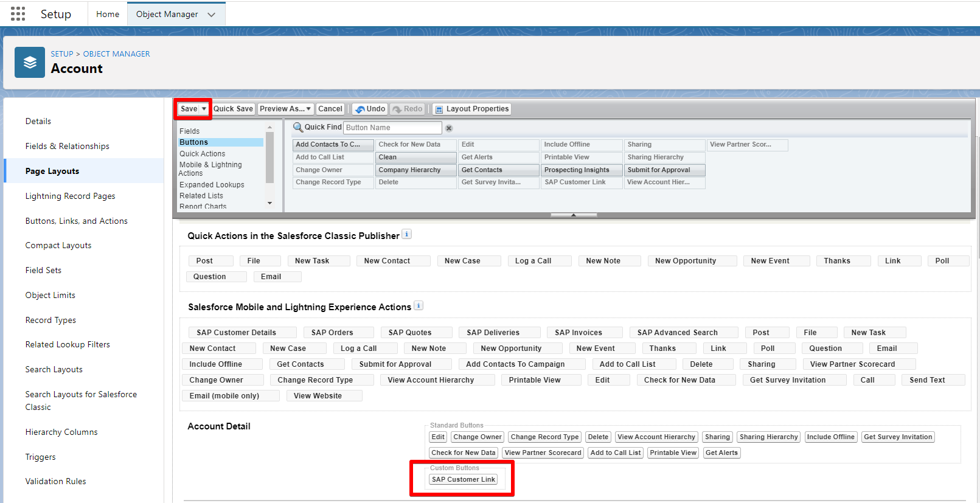
Task: Go to Buttons, Links, and Actions
Action: pyautogui.click(x=77, y=221)
